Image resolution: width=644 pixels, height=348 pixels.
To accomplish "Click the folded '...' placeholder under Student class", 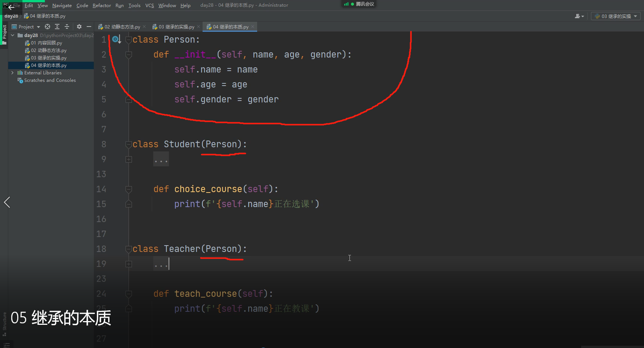I will [161, 159].
